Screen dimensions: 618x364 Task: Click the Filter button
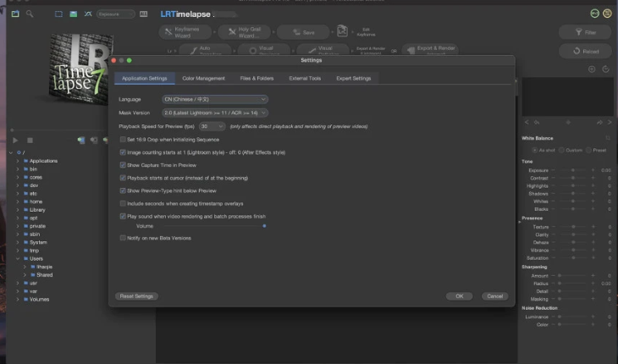tap(585, 32)
